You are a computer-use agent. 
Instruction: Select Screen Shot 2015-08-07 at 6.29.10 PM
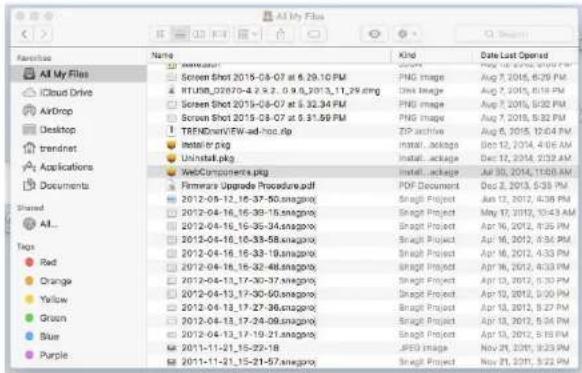(362, 77)
